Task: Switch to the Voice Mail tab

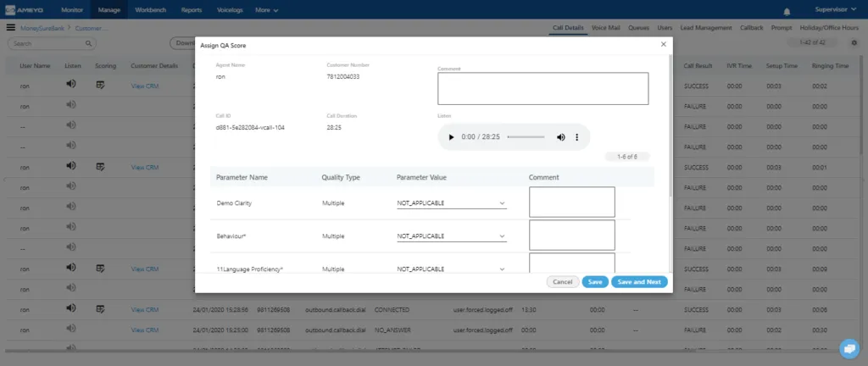Action: pos(607,28)
